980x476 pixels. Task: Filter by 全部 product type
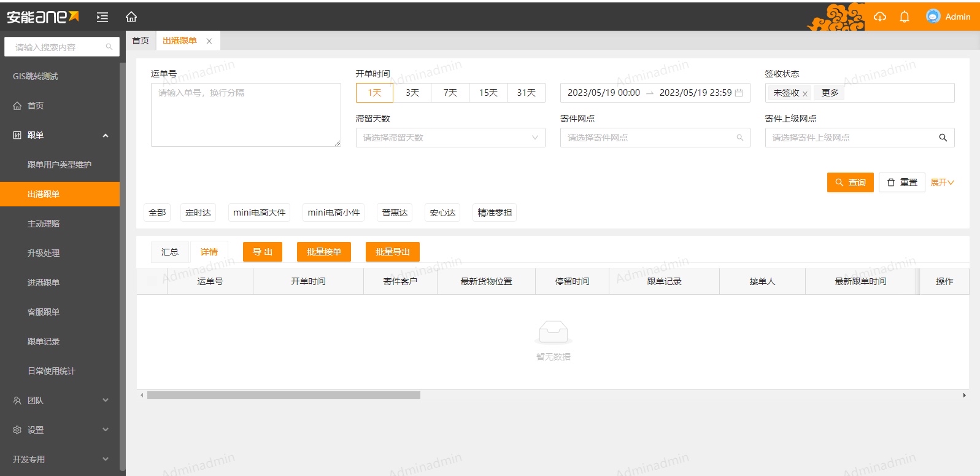157,213
